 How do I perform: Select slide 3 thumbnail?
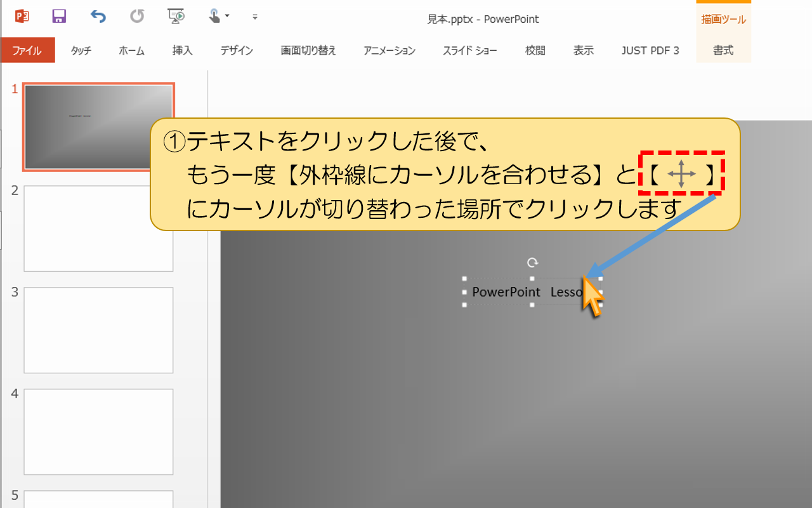point(98,330)
